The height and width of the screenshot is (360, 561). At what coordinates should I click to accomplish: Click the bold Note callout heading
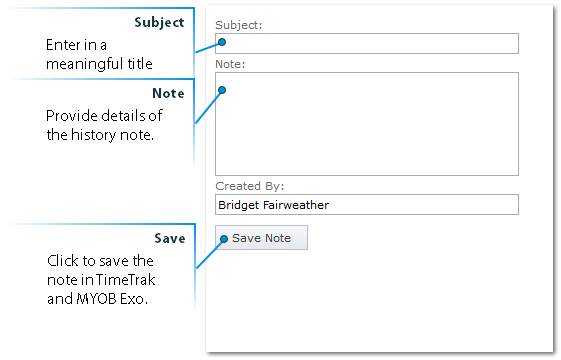coord(168,93)
